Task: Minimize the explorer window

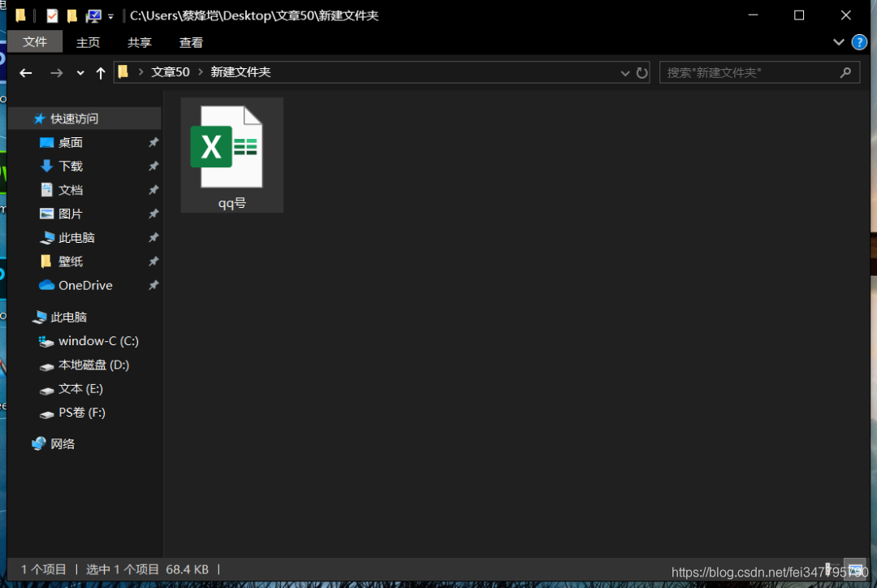Action: pyautogui.click(x=753, y=15)
